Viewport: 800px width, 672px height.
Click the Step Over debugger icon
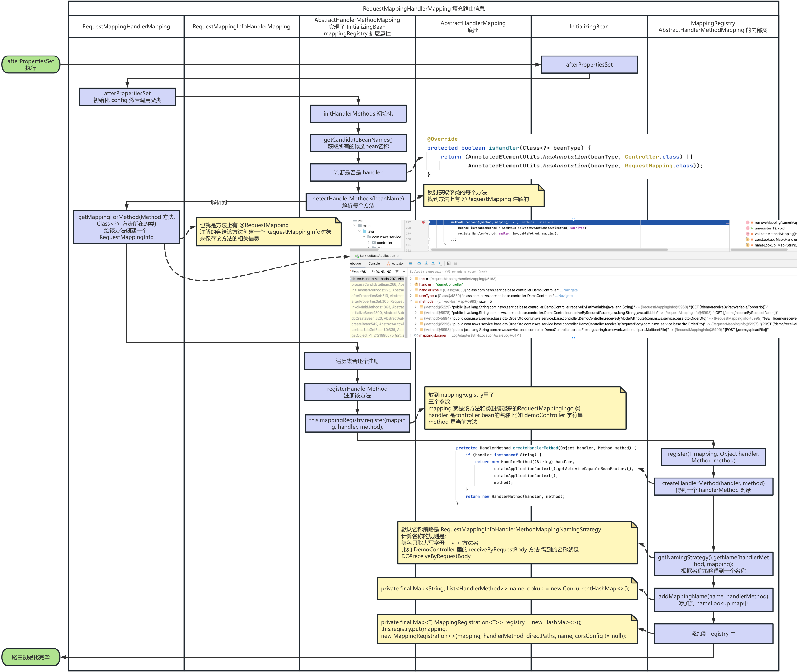click(419, 263)
